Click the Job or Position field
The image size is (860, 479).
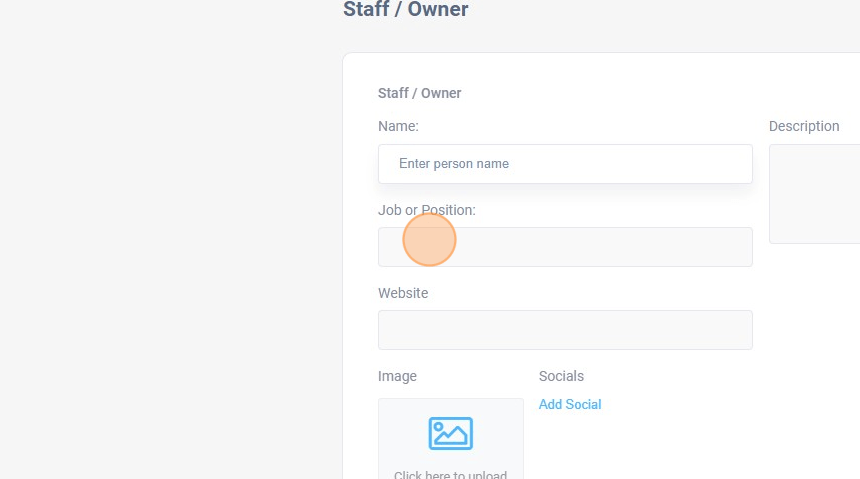[x=565, y=247]
